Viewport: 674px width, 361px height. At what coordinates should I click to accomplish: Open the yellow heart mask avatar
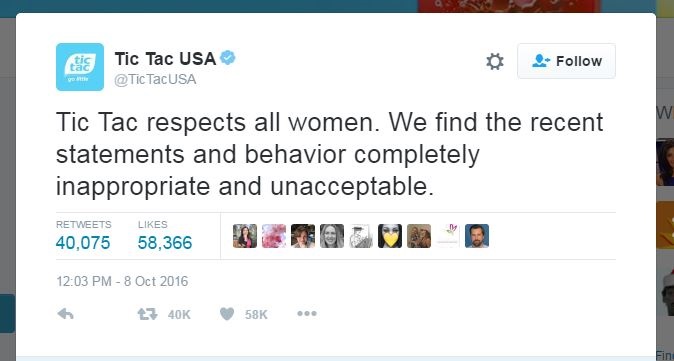[390, 236]
